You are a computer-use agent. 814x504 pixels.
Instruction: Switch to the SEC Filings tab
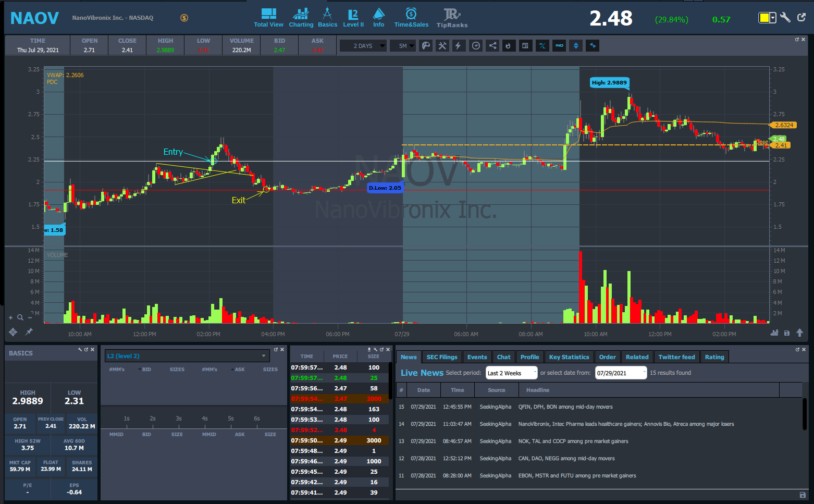tap(441, 357)
